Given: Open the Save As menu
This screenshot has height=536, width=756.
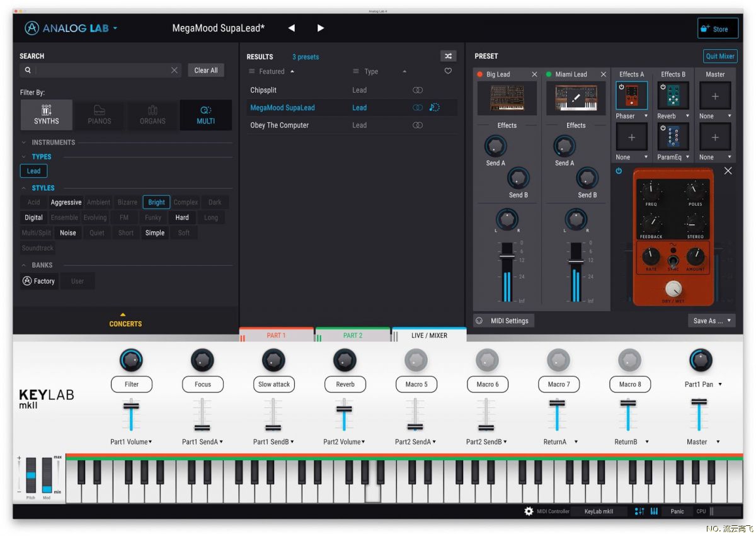Looking at the screenshot, I should pos(712,321).
